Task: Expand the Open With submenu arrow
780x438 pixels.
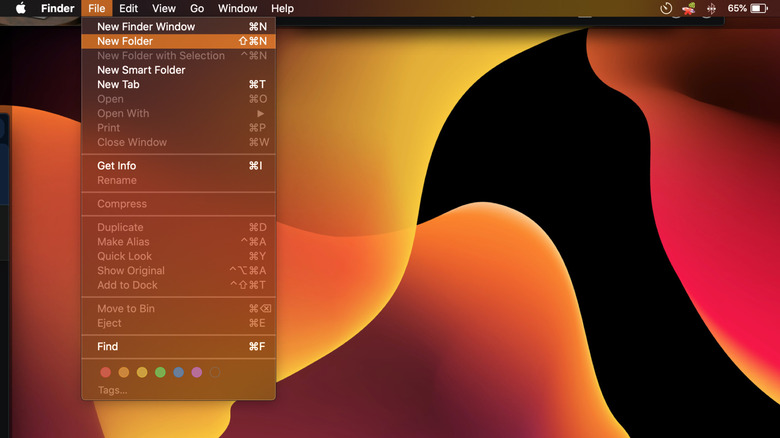Action: coord(261,114)
